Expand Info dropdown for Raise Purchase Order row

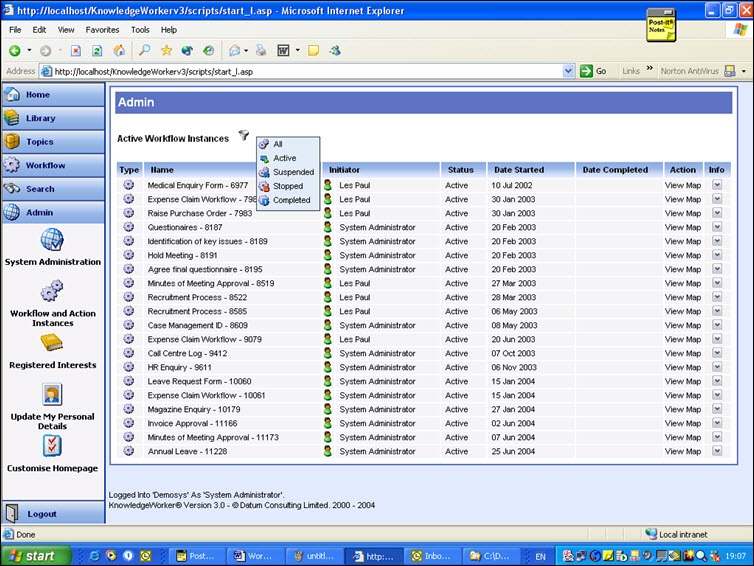click(717, 213)
